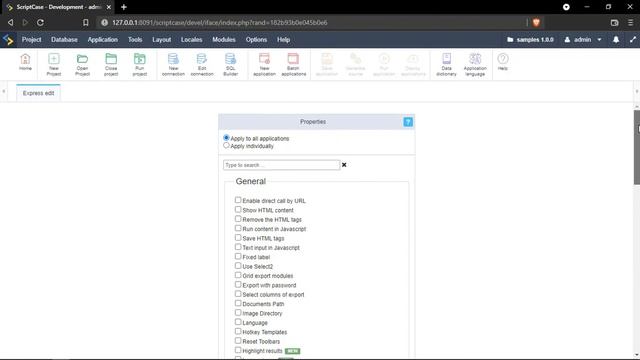Check Remove the HTML tags
This screenshot has height=360, width=640.
click(x=238, y=219)
